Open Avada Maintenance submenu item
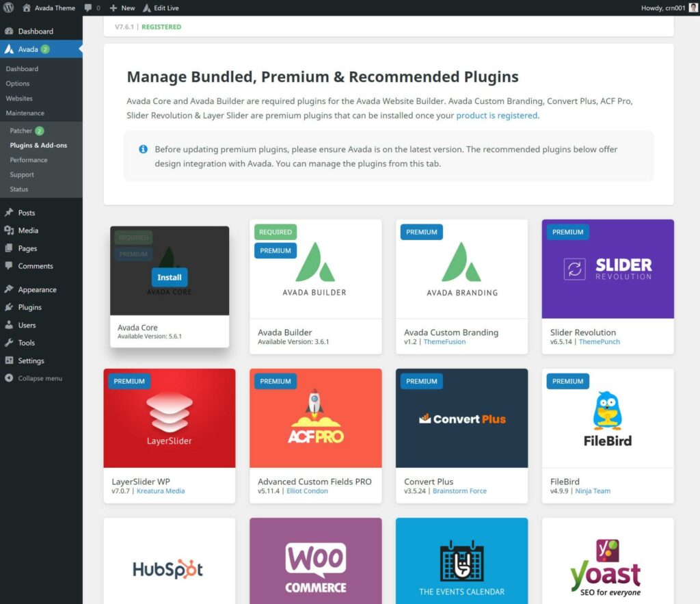The width and height of the screenshot is (700, 604). tap(25, 113)
